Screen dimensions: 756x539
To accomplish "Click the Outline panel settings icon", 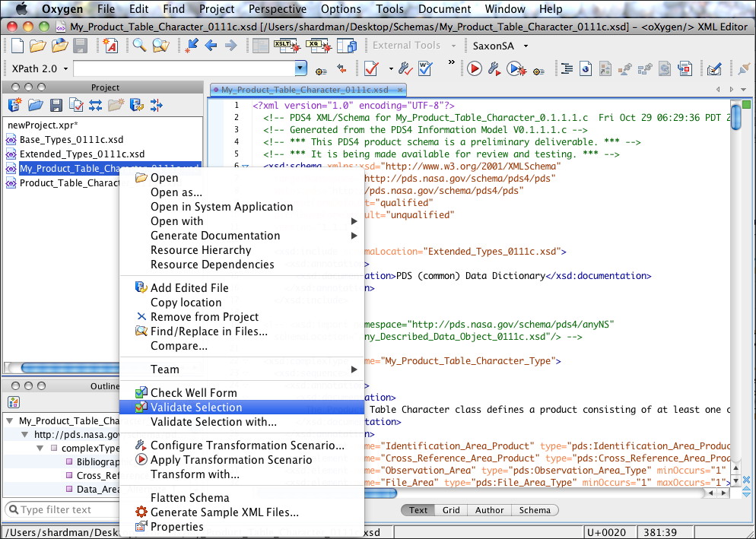I will click(14, 402).
